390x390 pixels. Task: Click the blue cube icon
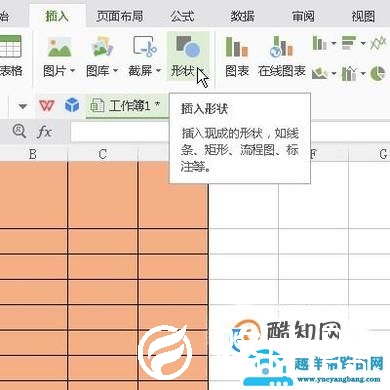pyautogui.click(x=72, y=106)
